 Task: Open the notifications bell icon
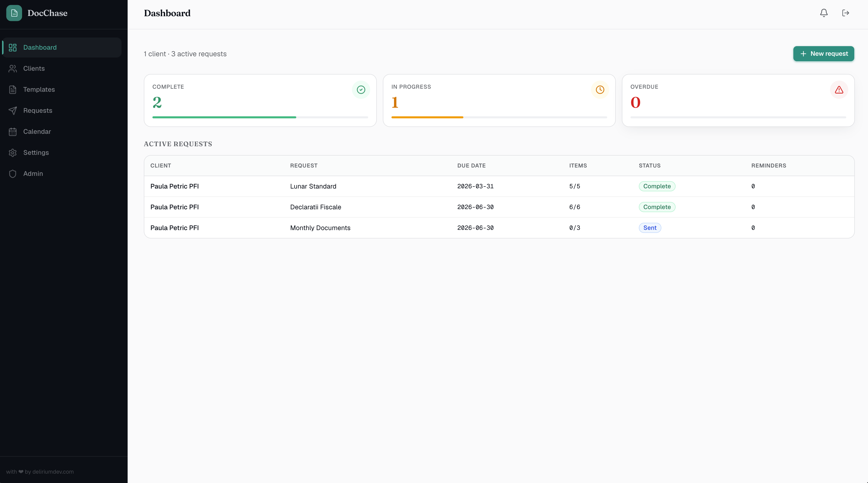click(823, 13)
